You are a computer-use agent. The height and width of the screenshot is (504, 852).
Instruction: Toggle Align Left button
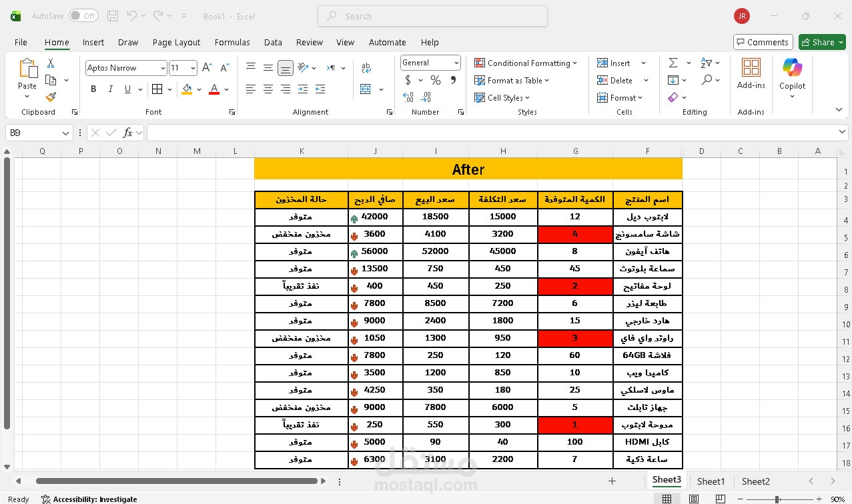[x=251, y=89]
